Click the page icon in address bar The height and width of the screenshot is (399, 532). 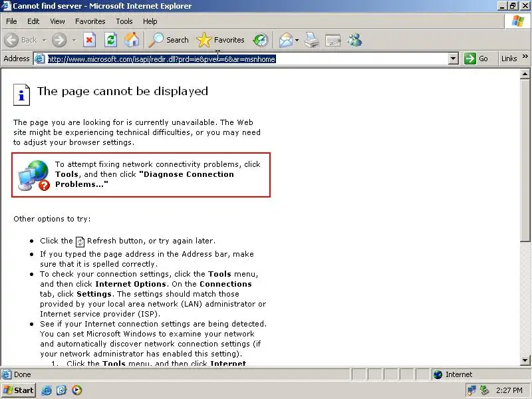pos(40,59)
